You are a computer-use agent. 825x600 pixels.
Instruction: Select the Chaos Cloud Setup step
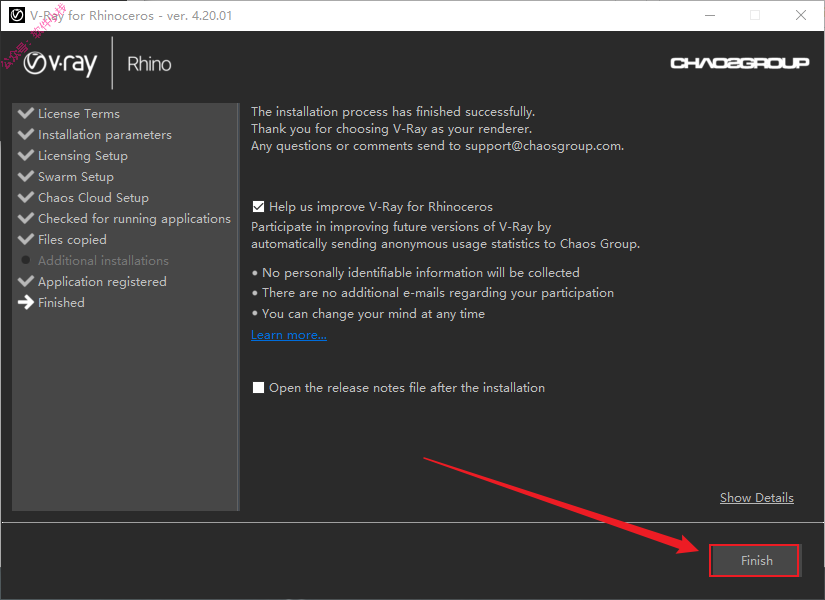tap(93, 198)
